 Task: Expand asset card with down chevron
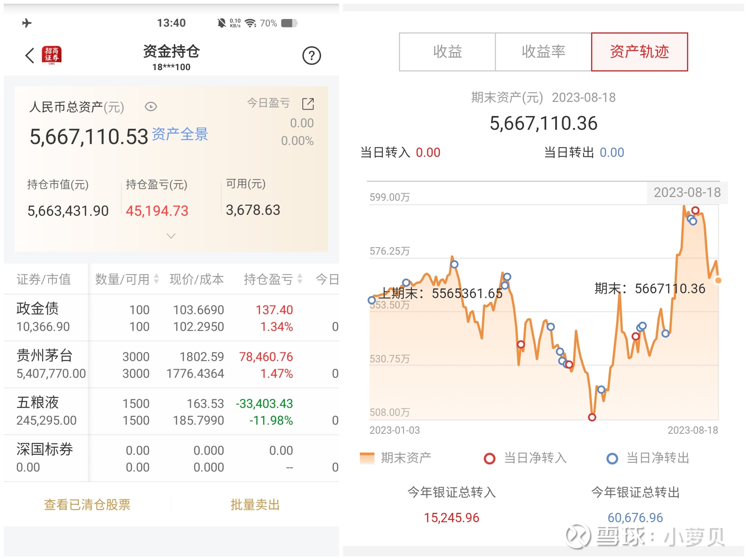tap(171, 236)
